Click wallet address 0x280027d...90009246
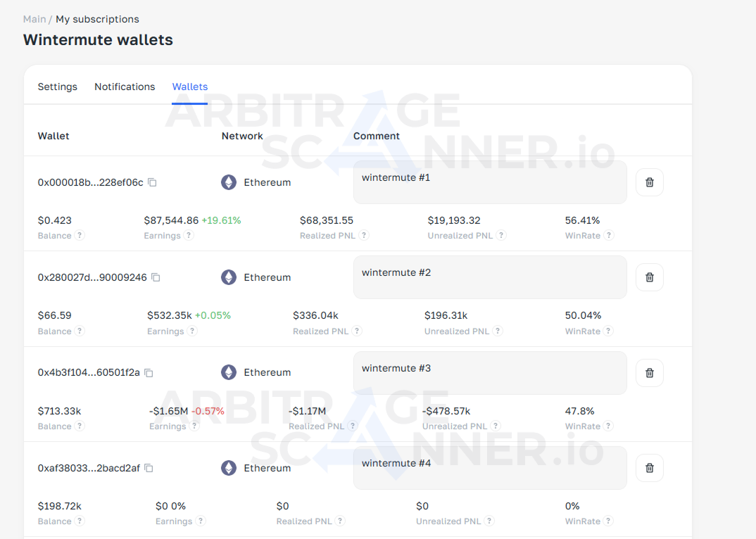Viewport: 756px width, 539px height. pyautogui.click(x=92, y=277)
